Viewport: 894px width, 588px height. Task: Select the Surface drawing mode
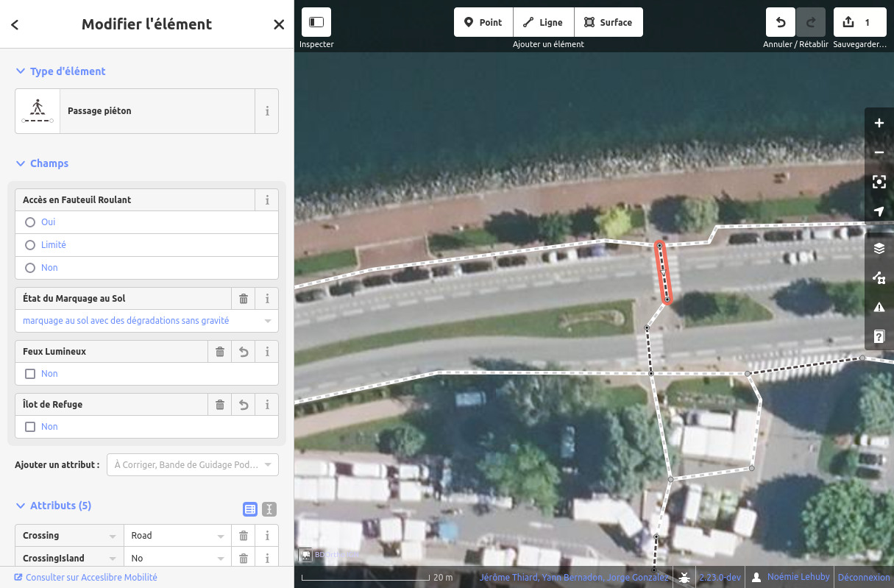[x=609, y=23]
